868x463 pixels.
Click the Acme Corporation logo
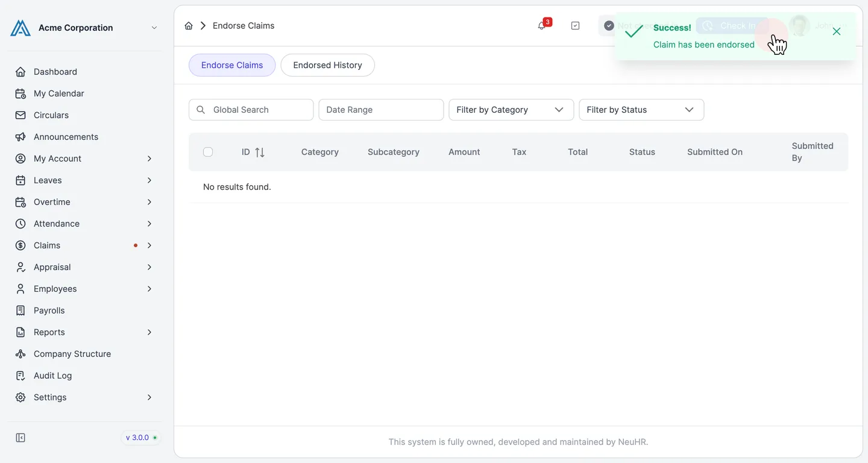coord(20,28)
